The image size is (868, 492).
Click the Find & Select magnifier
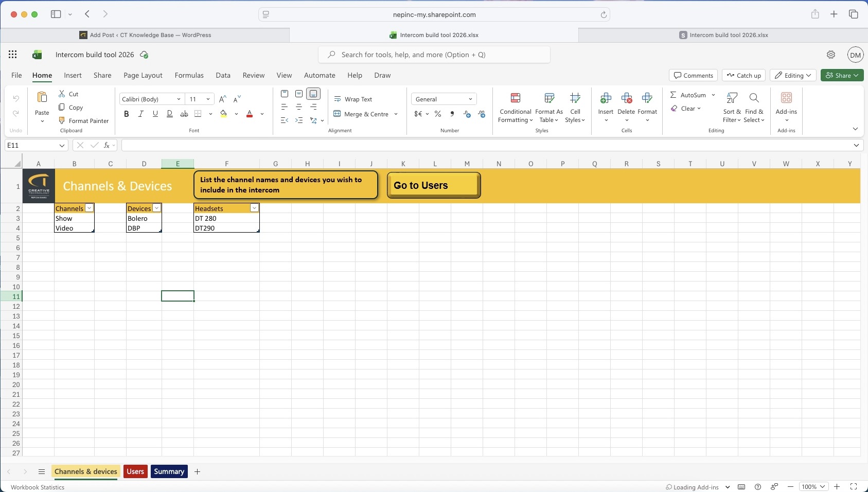(754, 98)
